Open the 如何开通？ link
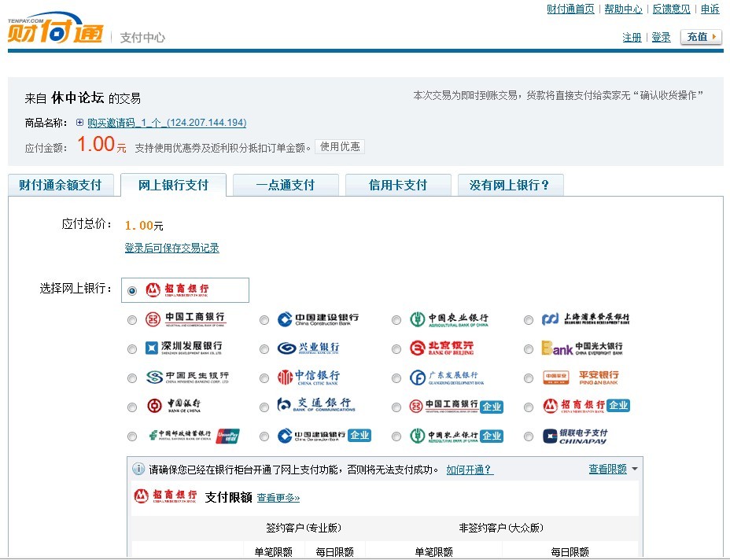Screen dimensions: 730x560 pyautogui.click(x=470, y=470)
